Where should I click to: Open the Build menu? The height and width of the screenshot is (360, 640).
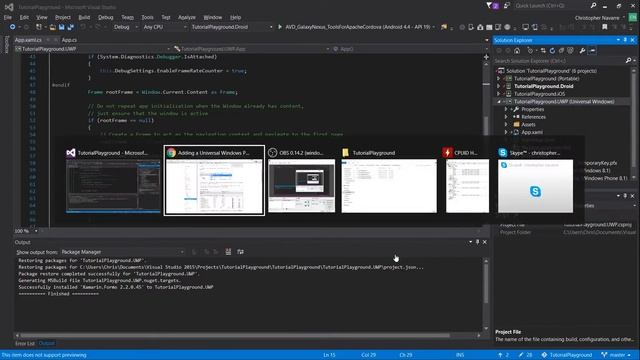84,18
